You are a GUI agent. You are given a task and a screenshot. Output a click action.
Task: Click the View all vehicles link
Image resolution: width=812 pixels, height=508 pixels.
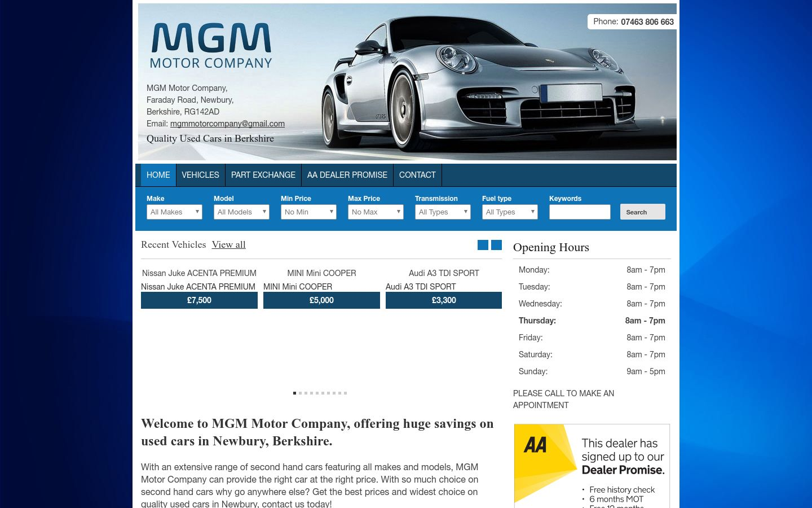pyautogui.click(x=229, y=244)
